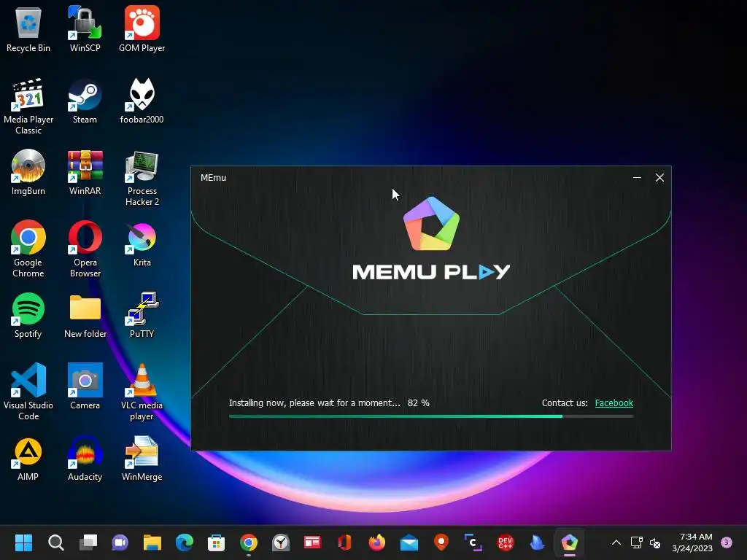Open network status tray icon
747x560 pixels.
[x=636, y=542]
